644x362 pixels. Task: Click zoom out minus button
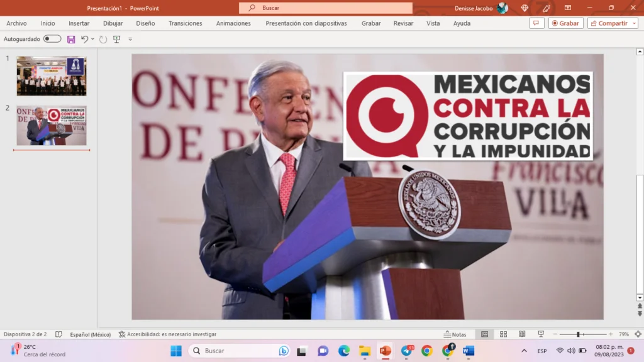(555, 334)
